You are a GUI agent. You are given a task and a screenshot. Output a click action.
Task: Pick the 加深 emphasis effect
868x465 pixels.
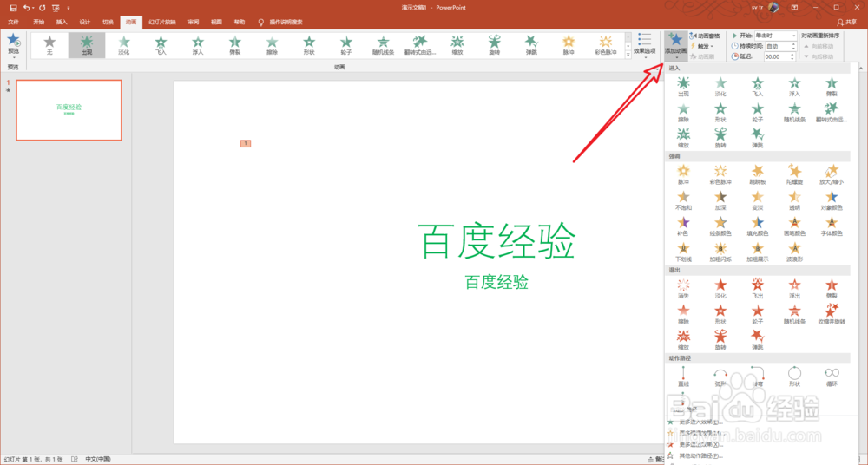[x=720, y=200]
